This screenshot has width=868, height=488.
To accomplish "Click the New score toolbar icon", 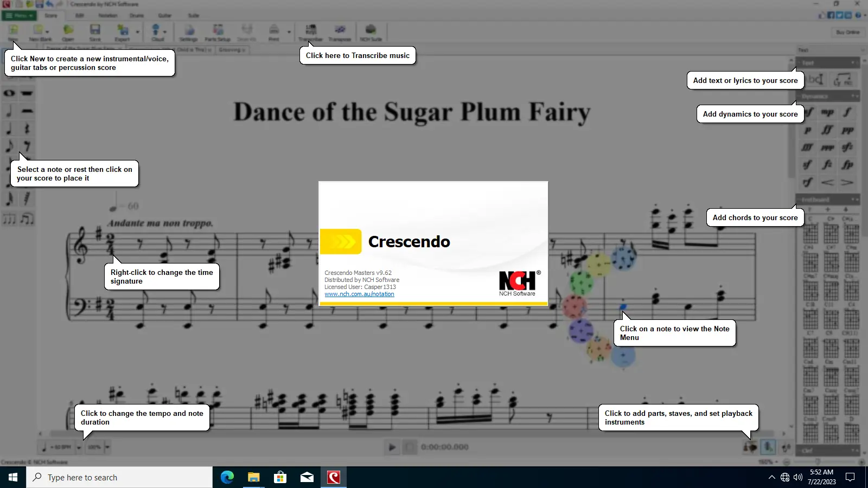I will pyautogui.click(x=13, y=31).
